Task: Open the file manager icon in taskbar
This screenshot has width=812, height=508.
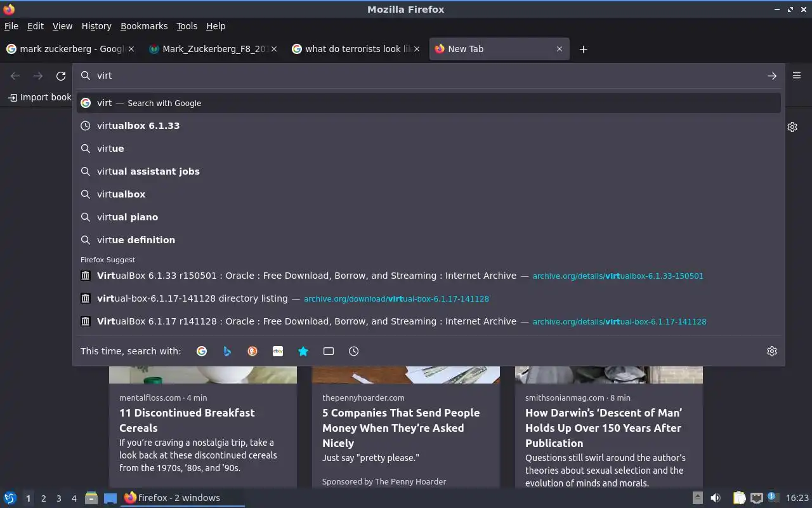Action: coord(91,498)
